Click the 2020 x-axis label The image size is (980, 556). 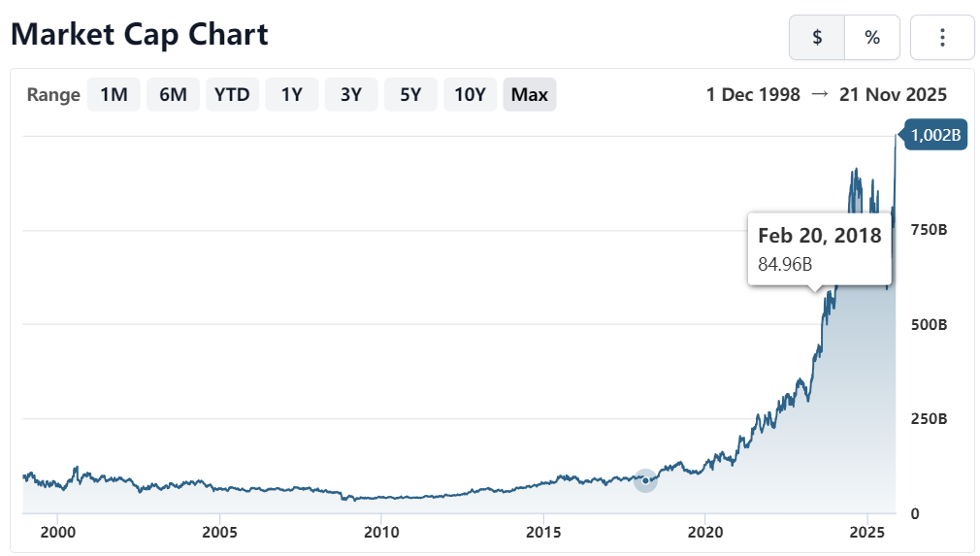pos(704,532)
